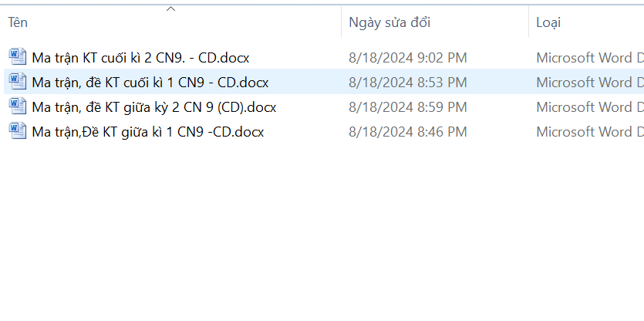Sort by Loại column header
644x321 pixels.
coord(548,22)
